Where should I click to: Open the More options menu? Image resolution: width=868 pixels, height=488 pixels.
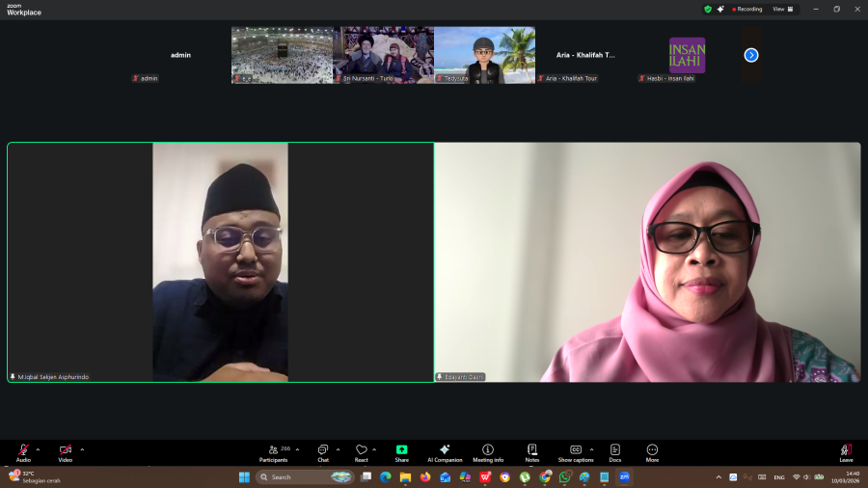(652, 450)
